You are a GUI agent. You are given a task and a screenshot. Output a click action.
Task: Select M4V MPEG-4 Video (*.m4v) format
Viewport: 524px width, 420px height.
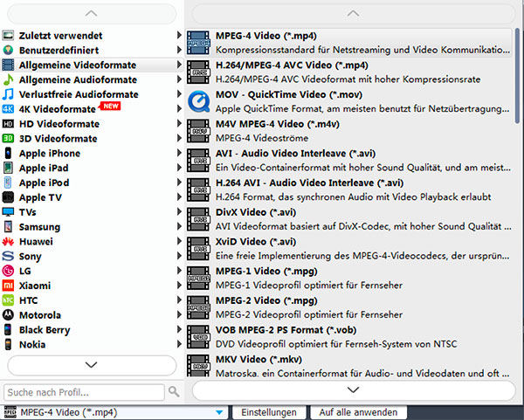[348, 131]
